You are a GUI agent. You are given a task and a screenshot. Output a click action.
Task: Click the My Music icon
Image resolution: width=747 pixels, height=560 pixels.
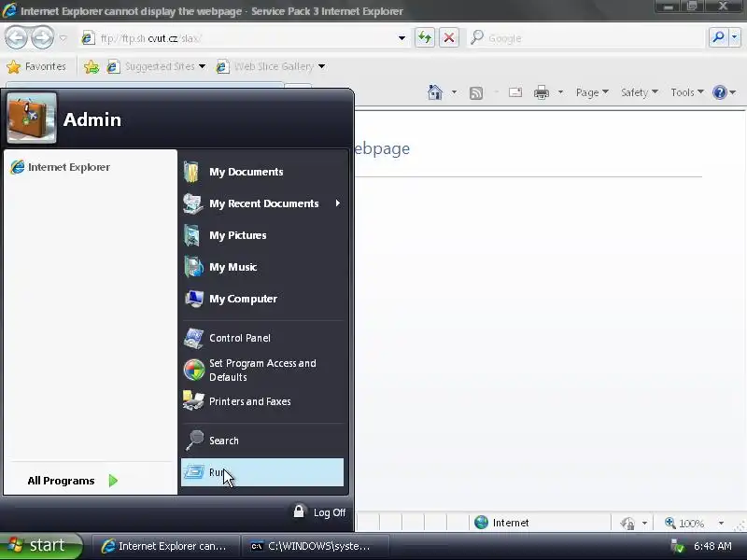[x=193, y=267]
